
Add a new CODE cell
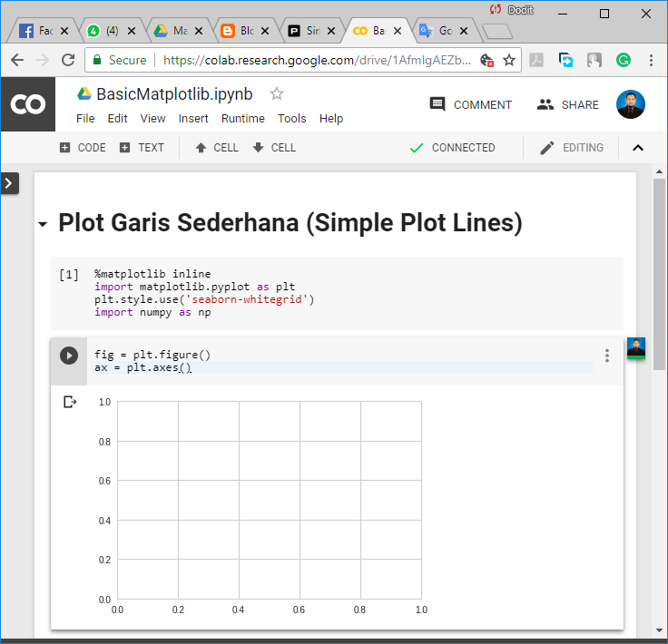pos(83,148)
